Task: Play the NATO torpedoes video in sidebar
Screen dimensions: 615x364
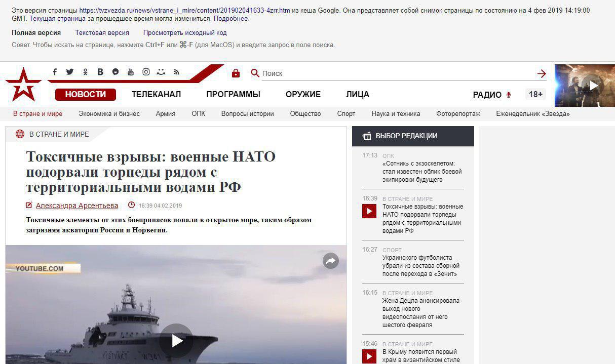Action: 369,211
